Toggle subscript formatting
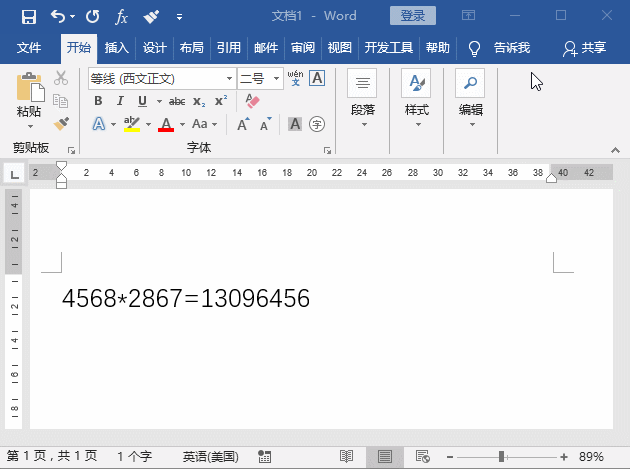 199,101
